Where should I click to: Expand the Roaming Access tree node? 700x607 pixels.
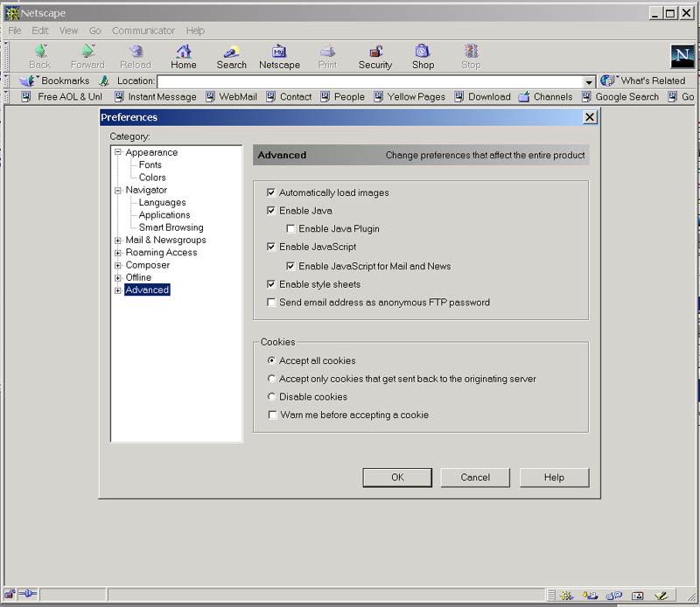(118, 253)
